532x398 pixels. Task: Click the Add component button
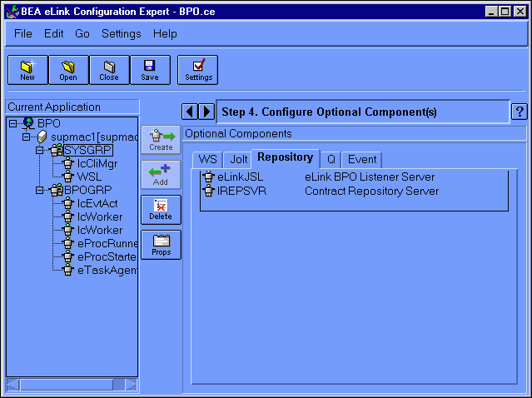[x=161, y=175]
